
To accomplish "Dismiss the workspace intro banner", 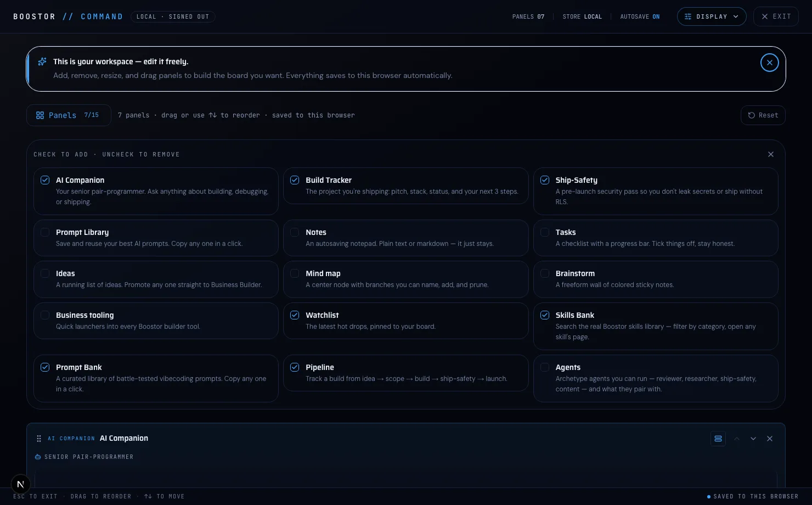I will pos(769,63).
